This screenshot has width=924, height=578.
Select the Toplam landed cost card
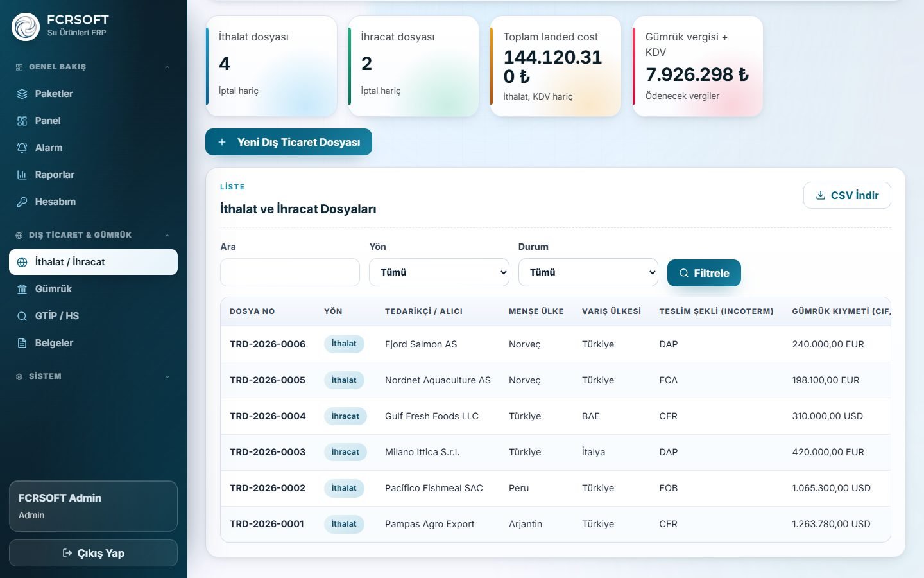point(556,66)
